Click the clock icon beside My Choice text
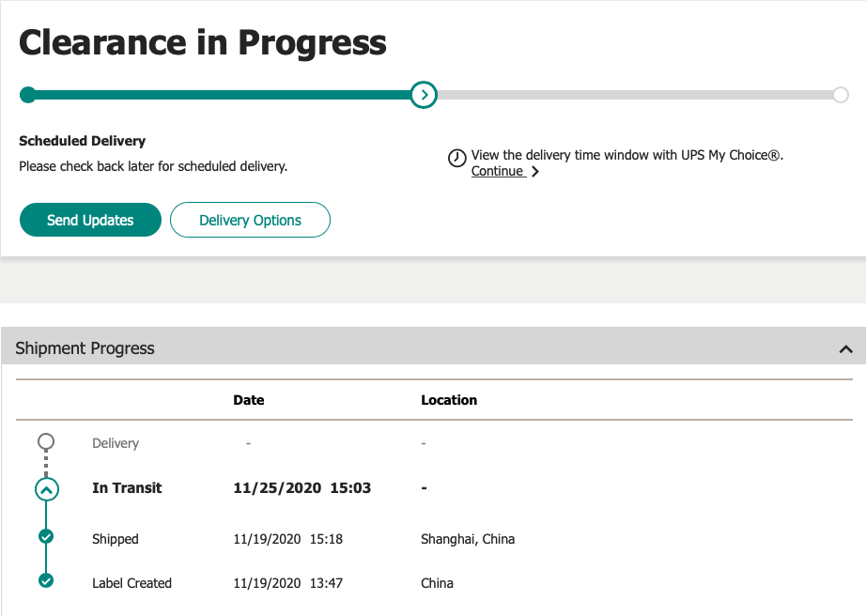866x616 pixels. 456,158
